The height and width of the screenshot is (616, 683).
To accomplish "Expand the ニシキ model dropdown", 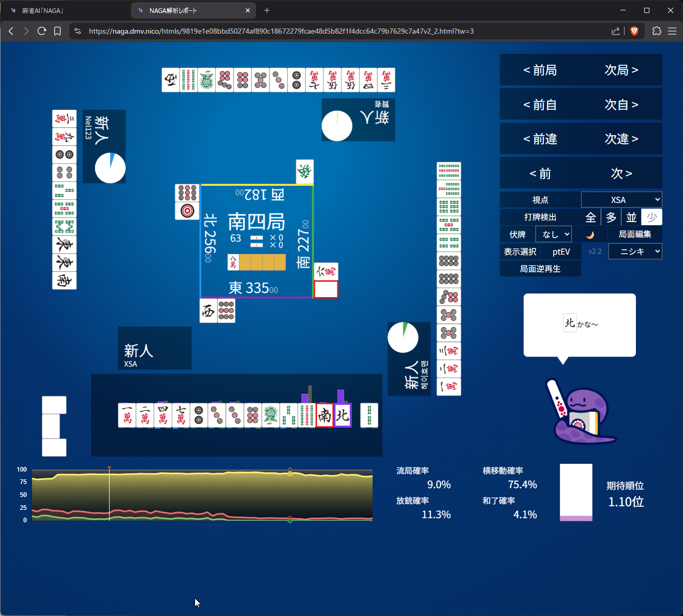I will point(635,252).
